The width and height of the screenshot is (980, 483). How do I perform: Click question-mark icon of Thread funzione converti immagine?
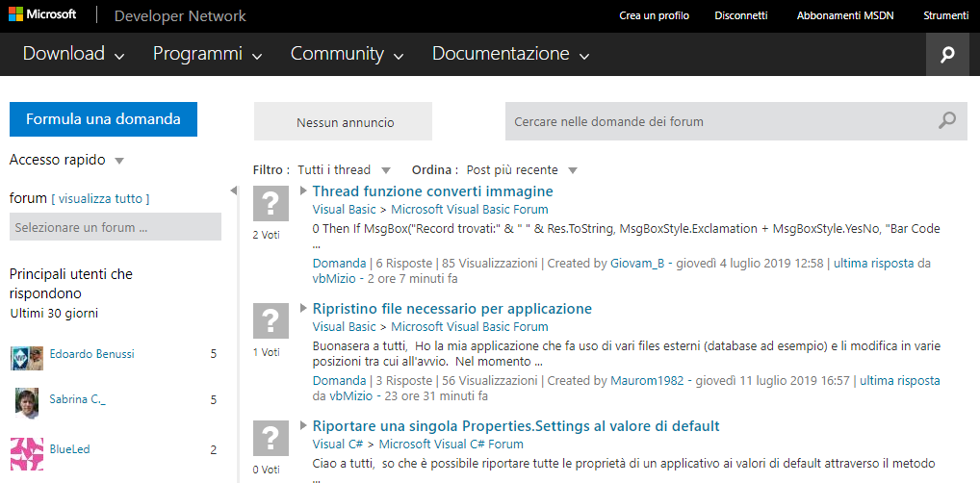[271, 203]
